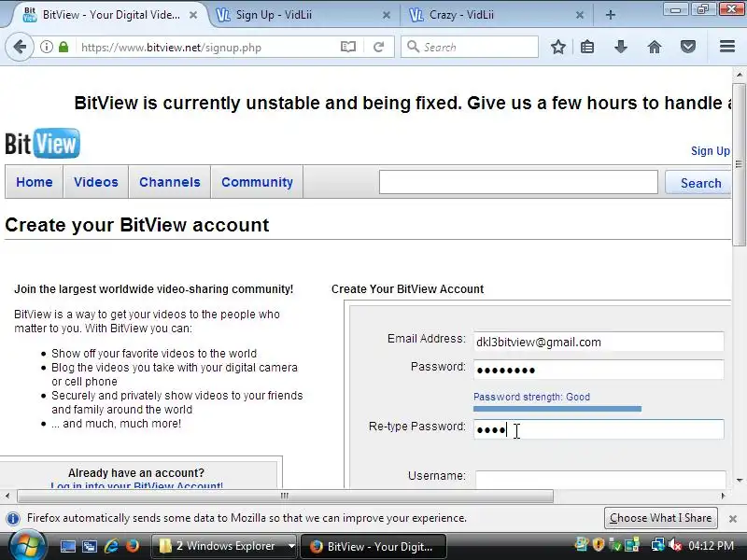Click the horizontal scrollbar thumb
747x560 pixels.
285,496
